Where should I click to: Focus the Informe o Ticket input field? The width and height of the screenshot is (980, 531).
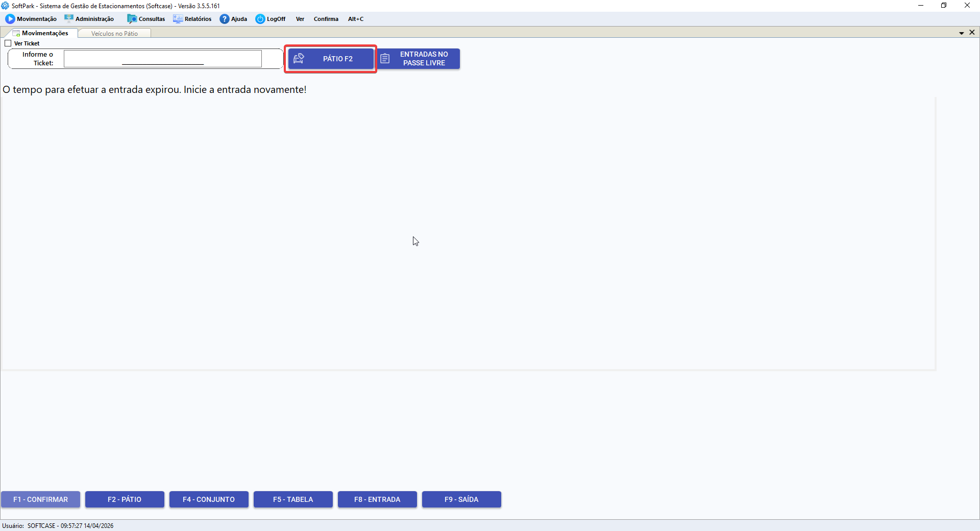tap(163, 59)
